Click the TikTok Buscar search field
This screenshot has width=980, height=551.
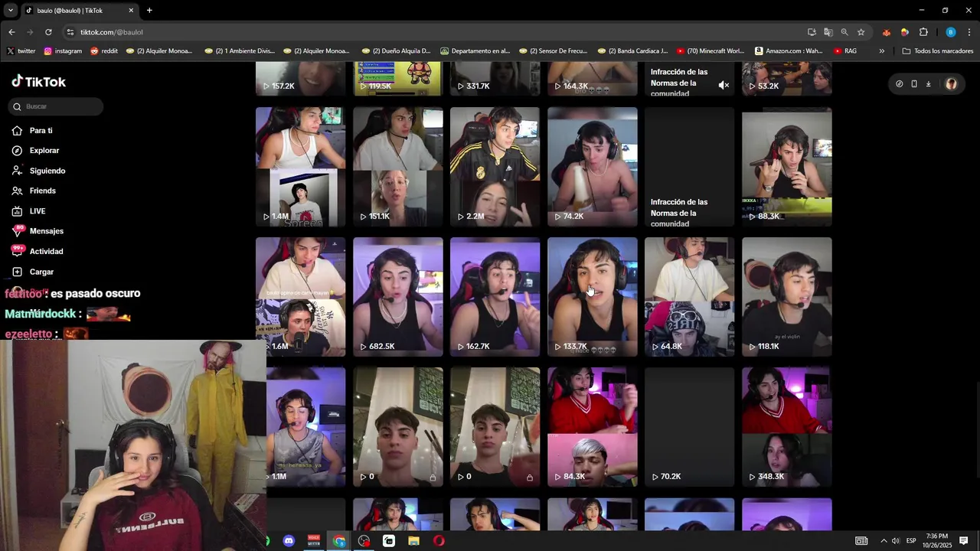tap(56, 106)
